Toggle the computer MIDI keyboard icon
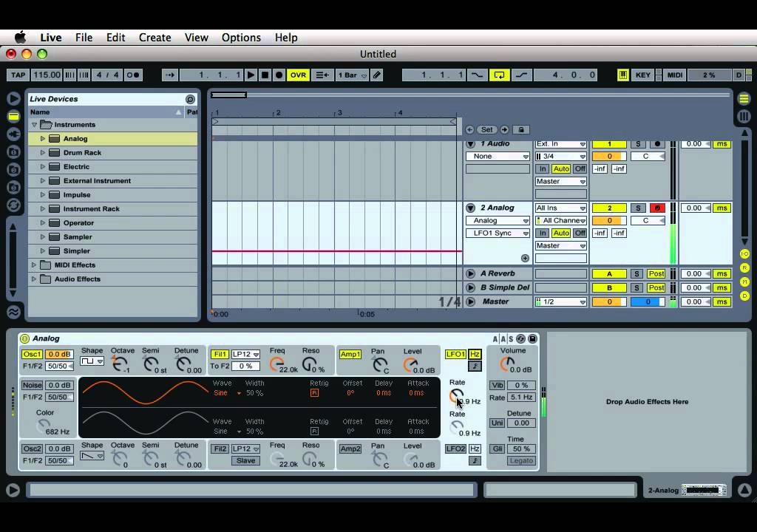The width and height of the screenshot is (757, 532). (x=622, y=75)
